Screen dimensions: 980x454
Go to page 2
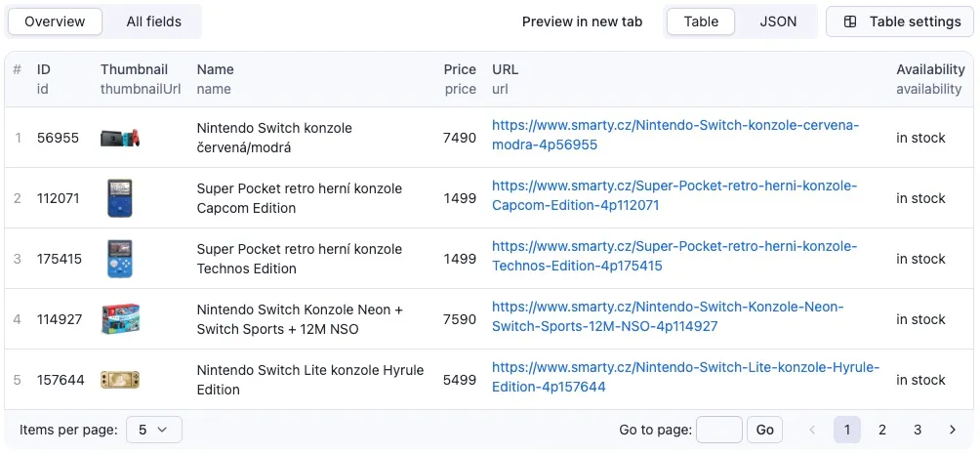(x=881, y=430)
